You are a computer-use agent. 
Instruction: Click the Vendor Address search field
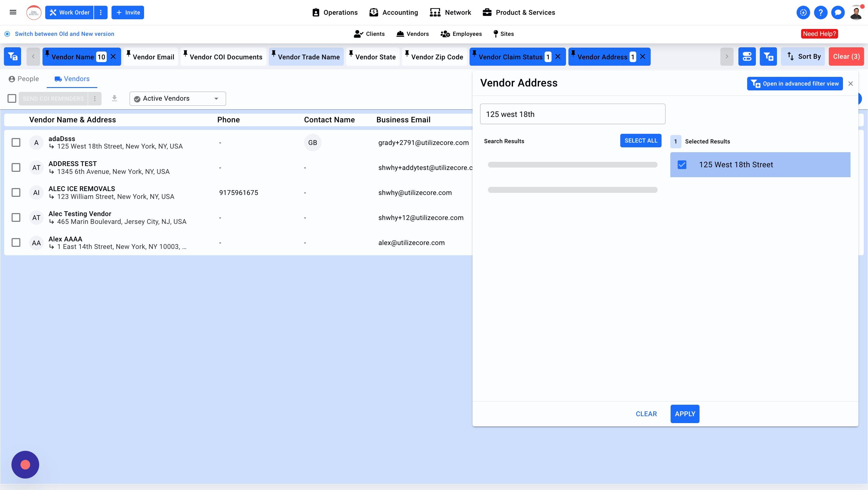point(572,114)
